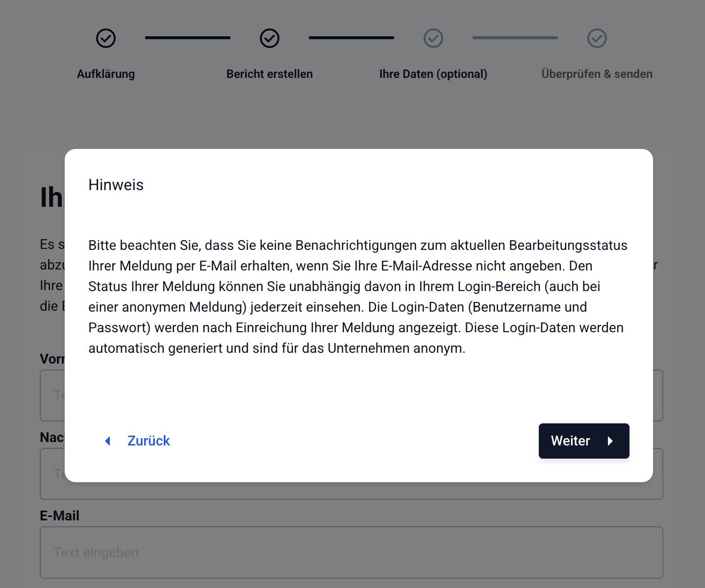Viewport: 705px width, 588px height.
Task: Focus the E-Mail text input field
Action: coord(351,552)
